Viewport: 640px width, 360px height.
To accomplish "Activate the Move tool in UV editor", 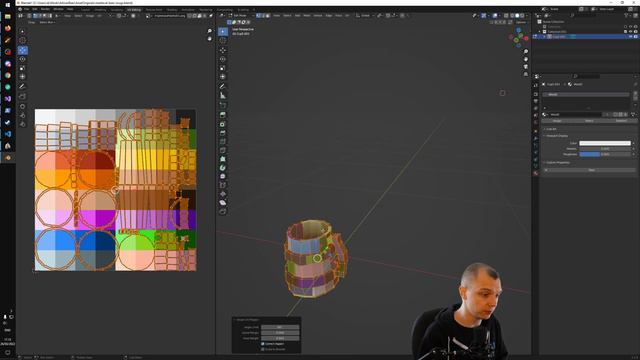I will (22, 50).
